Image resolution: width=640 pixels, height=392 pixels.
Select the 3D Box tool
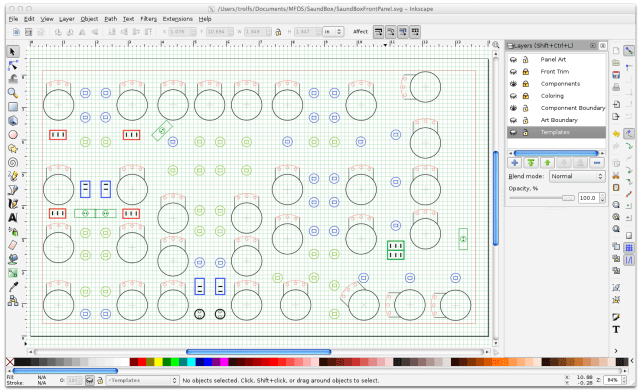13,120
